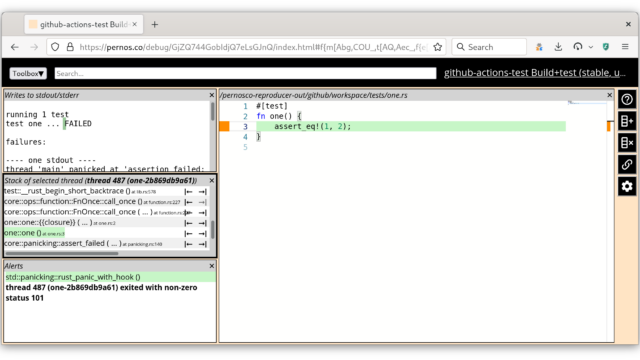The width and height of the screenshot is (640, 360).
Task: Click the shield tracking protection icon in URL bar
Action: 55,47
